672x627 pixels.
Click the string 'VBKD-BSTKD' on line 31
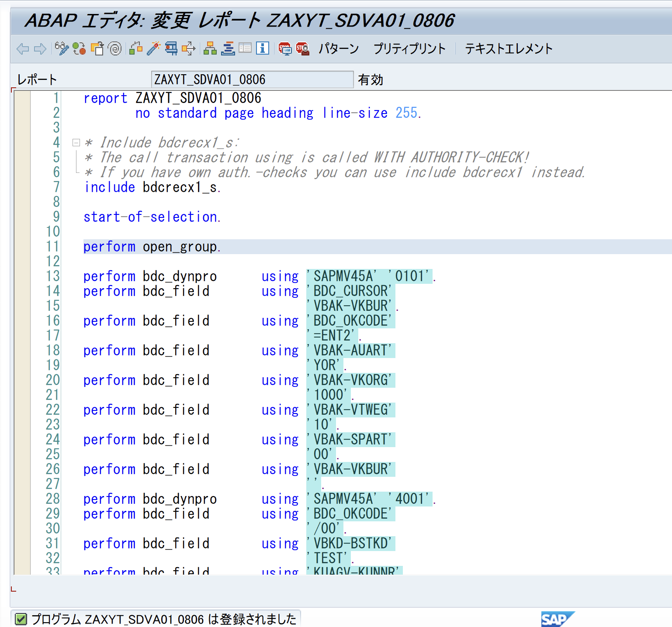coord(351,544)
